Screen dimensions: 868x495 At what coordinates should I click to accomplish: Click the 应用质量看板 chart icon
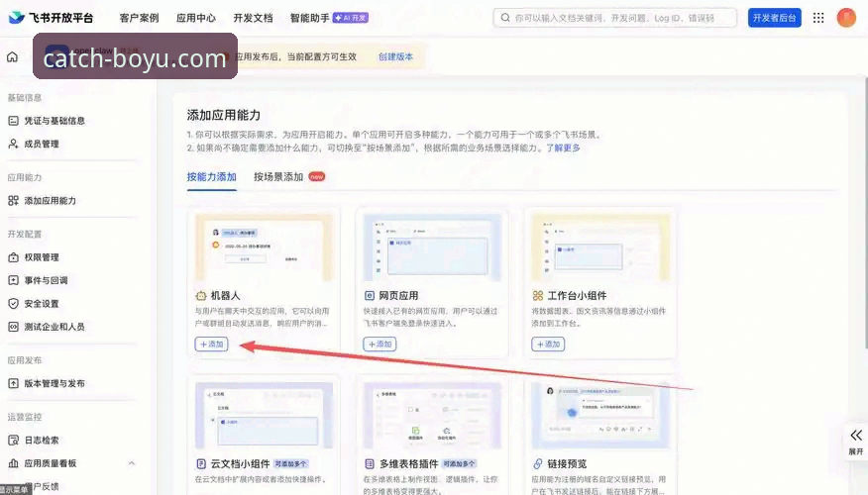point(13,463)
